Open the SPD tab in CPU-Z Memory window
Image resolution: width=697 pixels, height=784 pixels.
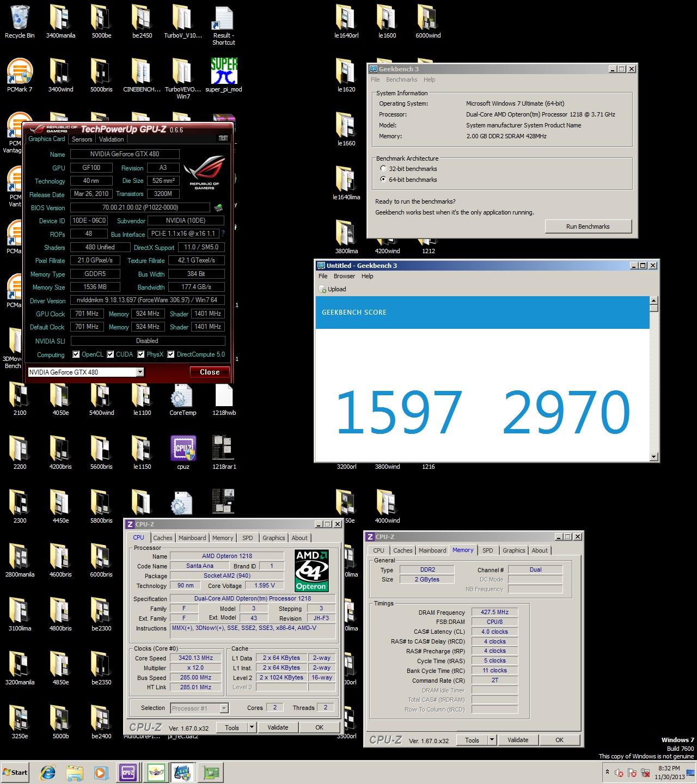(488, 550)
